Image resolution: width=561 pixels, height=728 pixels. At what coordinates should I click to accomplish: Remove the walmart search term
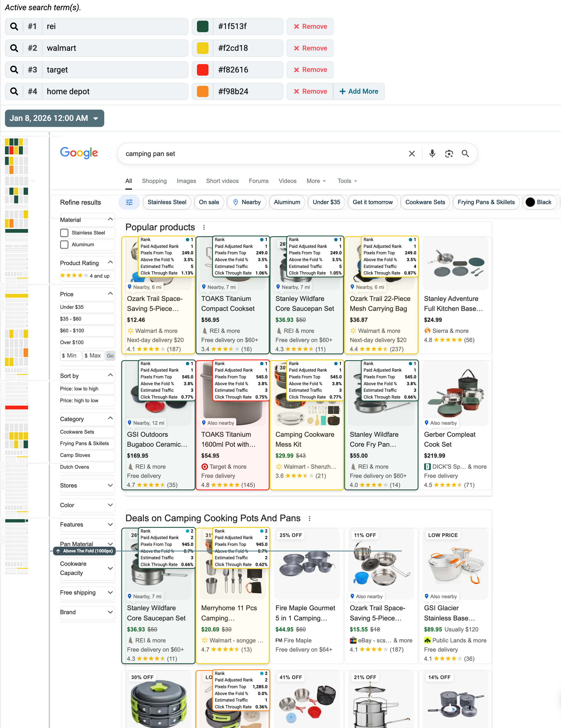pos(310,48)
